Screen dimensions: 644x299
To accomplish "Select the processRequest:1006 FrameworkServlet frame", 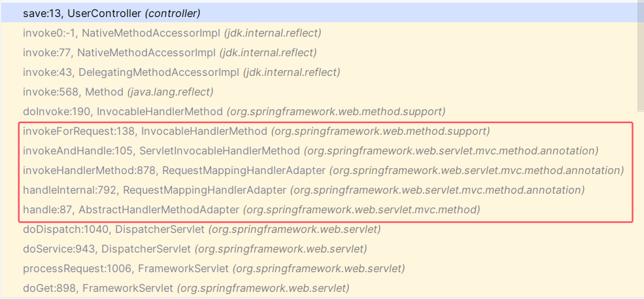I will 126,268.
